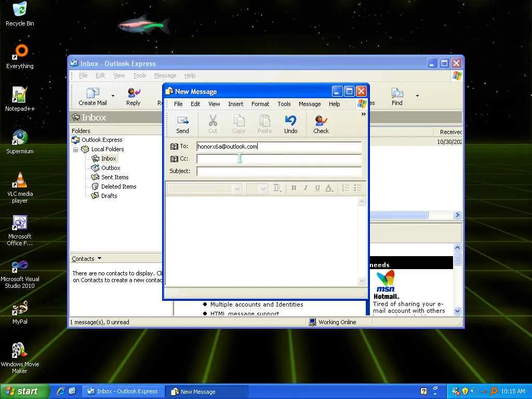Open Help menu in New Message window
Viewport: 532px width, 399px height.
point(334,104)
